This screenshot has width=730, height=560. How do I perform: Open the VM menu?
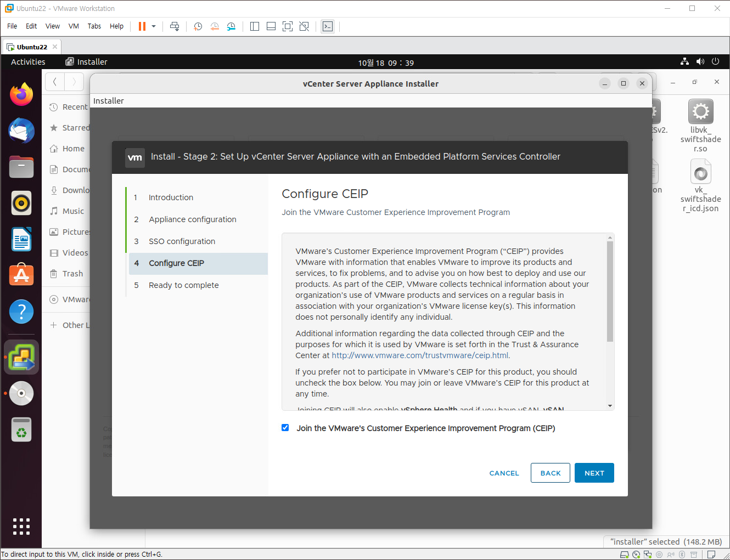click(x=74, y=26)
